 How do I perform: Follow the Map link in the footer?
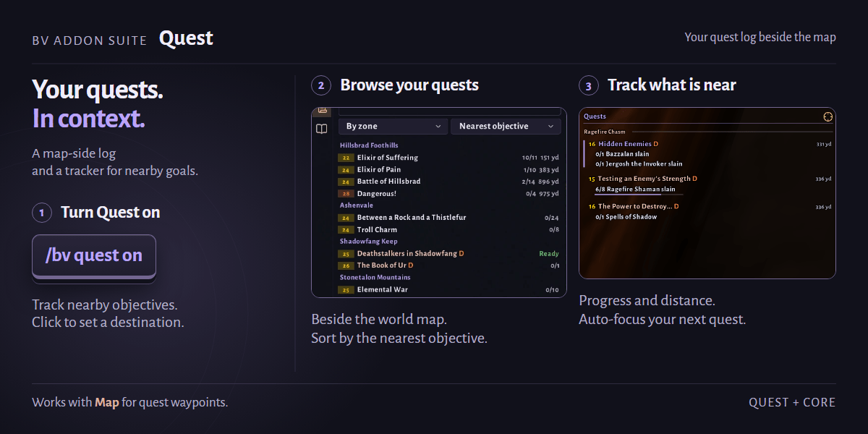click(x=106, y=402)
